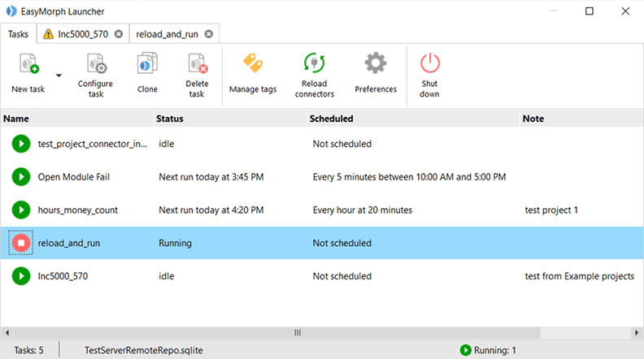Click 'Tasks: 5' in status bar
The width and height of the screenshot is (644, 359).
pyautogui.click(x=28, y=350)
